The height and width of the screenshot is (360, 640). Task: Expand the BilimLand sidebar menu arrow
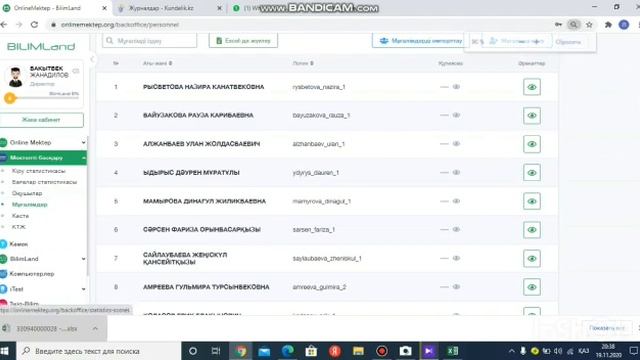83,259
